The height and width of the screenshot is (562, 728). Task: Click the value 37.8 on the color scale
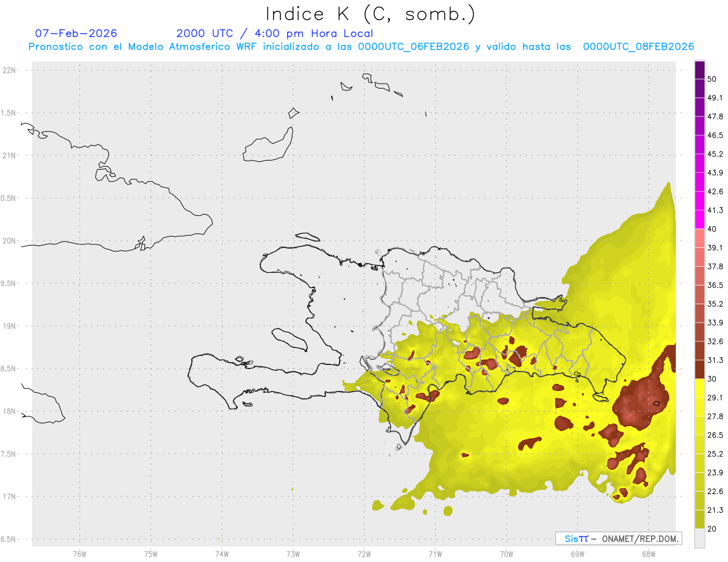715,266
